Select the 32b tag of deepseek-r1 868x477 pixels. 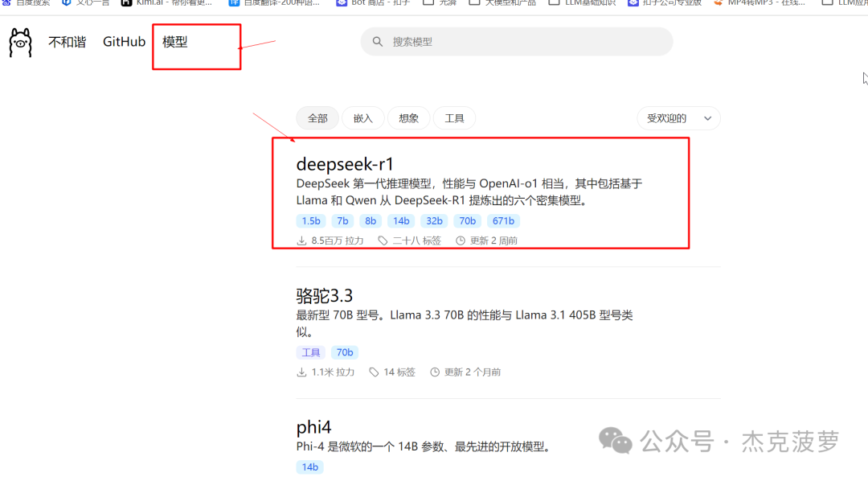[435, 221]
